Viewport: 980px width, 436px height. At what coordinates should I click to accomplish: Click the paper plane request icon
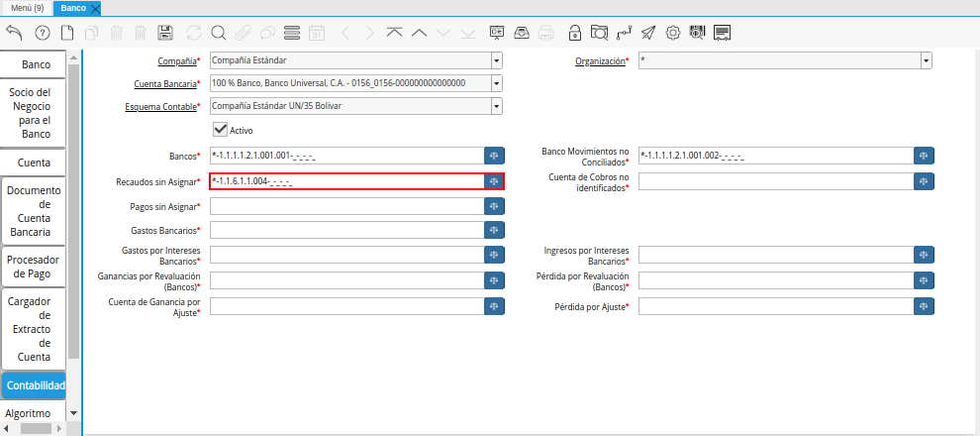(647, 33)
